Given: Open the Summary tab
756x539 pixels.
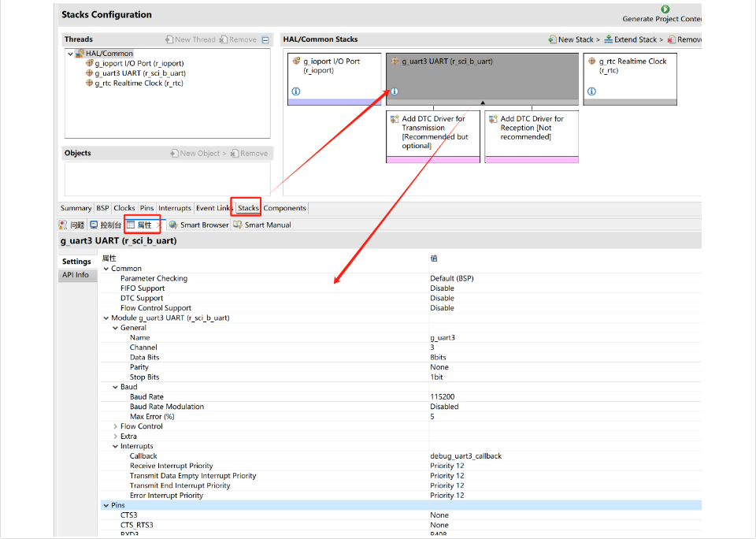Looking at the screenshot, I should (76, 208).
